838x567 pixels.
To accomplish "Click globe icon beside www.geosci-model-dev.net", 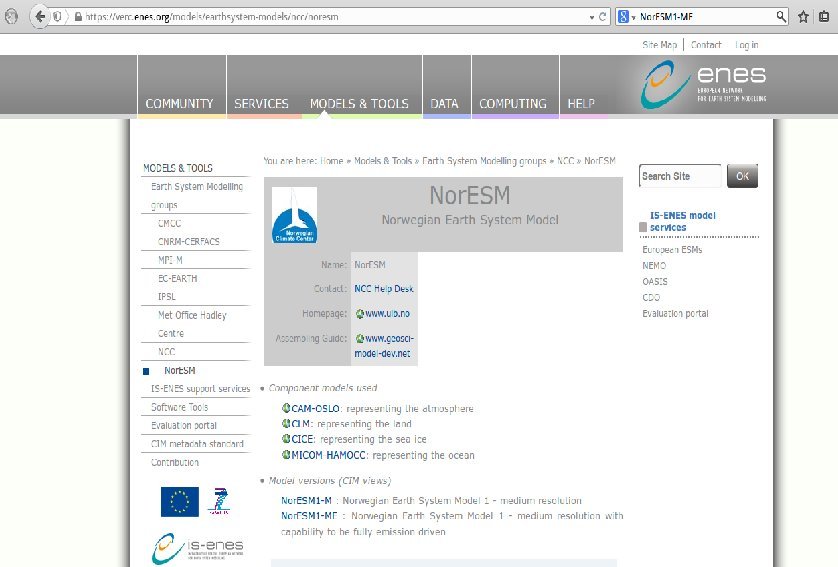I will click(360, 338).
